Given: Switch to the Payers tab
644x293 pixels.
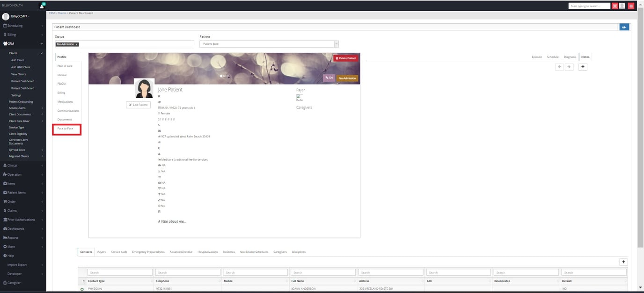Looking at the screenshot, I should tap(102, 252).
